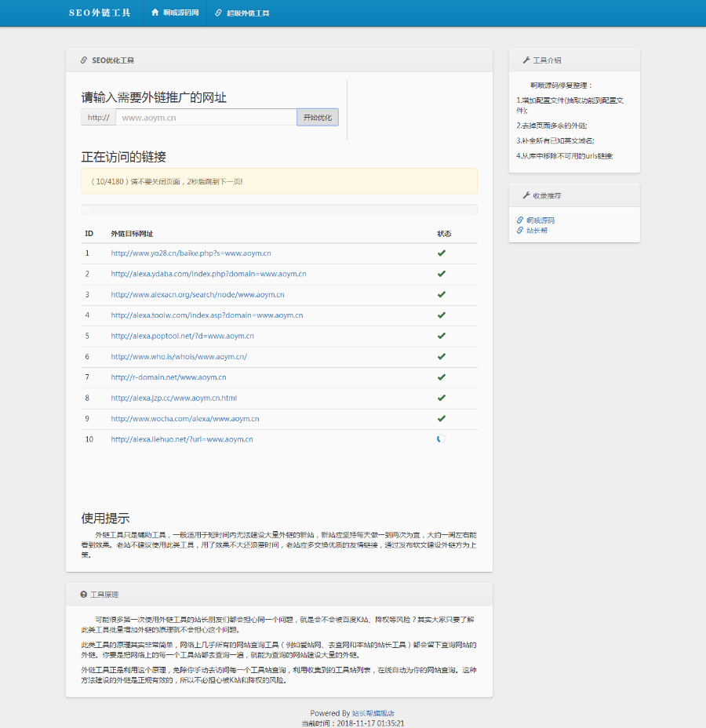706x728 pixels.
Task: Click the wrench icon on 收录推荐 panel header
Action: [x=526, y=195]
